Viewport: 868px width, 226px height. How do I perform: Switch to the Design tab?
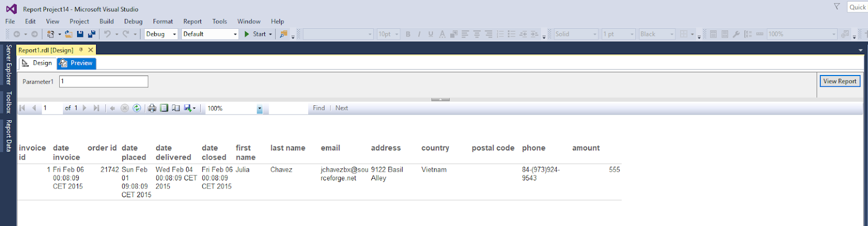coord(37,63)
